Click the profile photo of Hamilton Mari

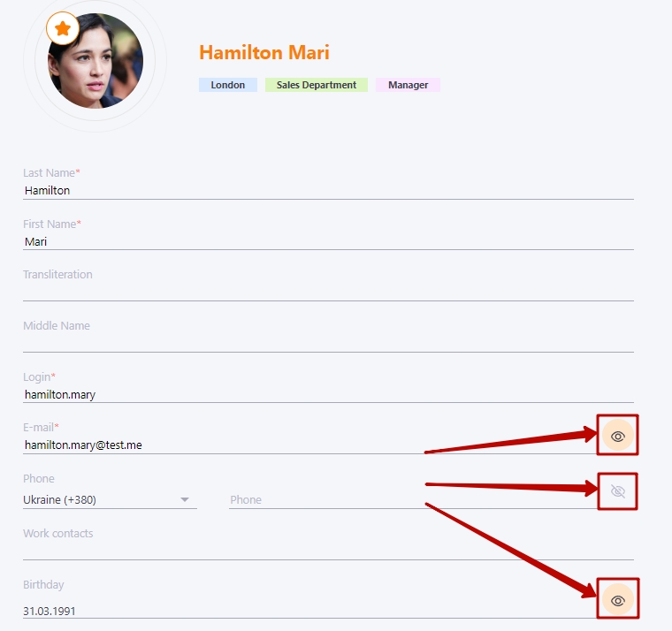coord(95,60)
